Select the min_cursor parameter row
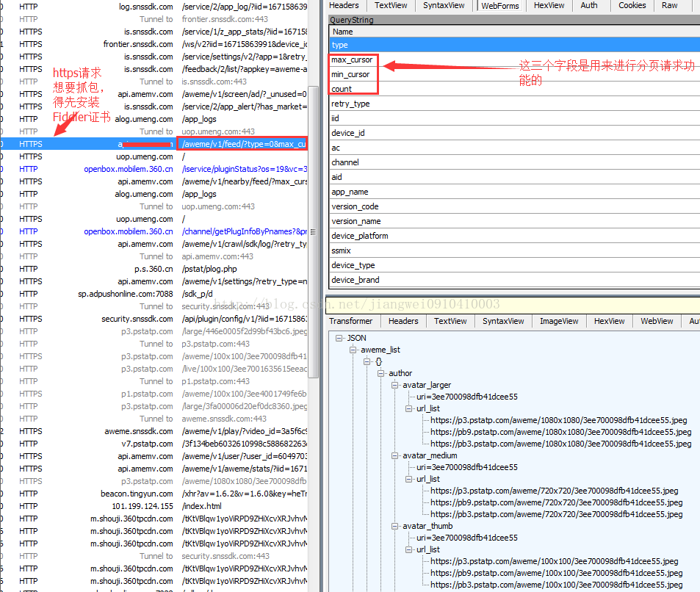This screenshot has height=592, width=700. pos(515,74)
